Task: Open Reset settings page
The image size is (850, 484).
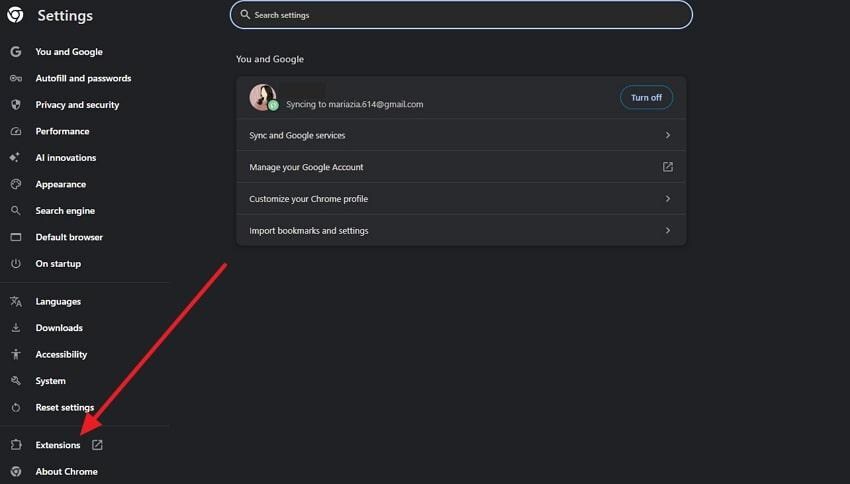Action: pos(65,407)
